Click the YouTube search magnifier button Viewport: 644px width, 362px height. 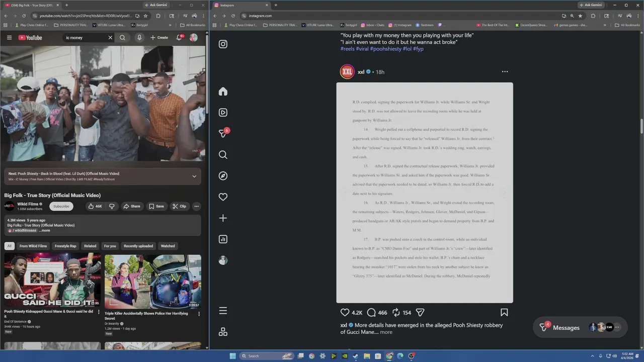122,38
